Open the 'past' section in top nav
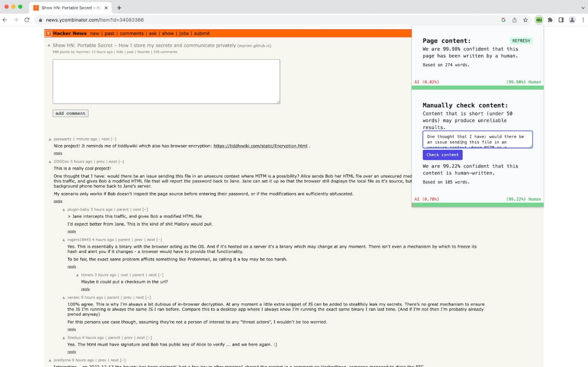588x367 pixels. click(x=110, y=33)
